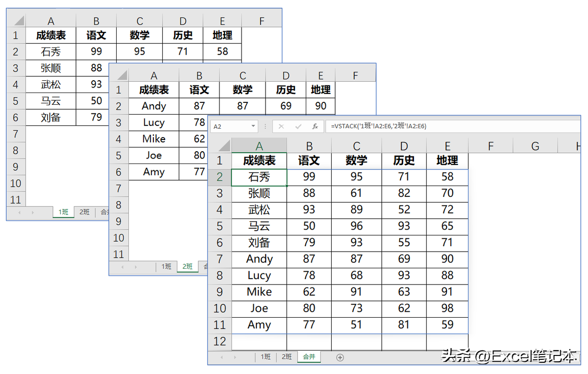Switch to the 2班 tab in front window

(x=287, y=357)
